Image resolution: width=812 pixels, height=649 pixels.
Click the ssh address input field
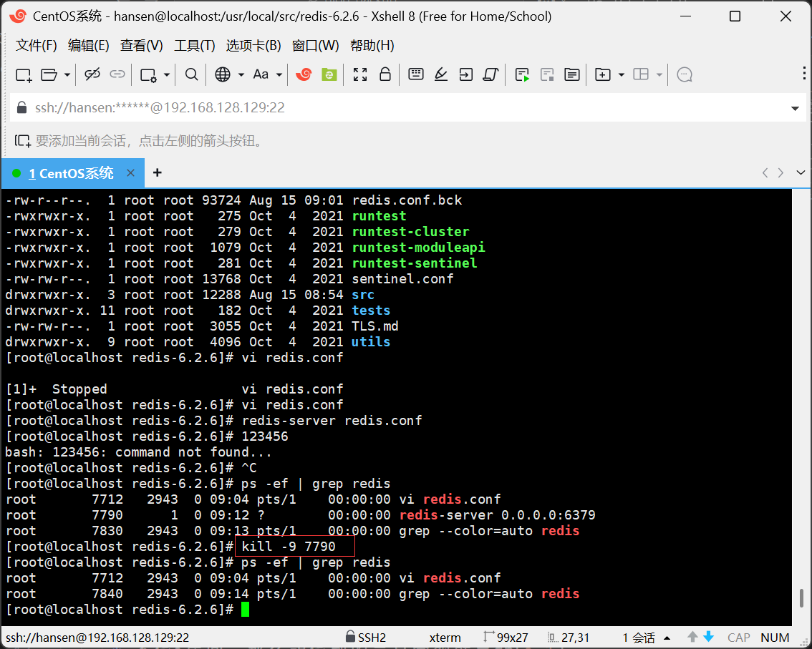coord(401,108)
